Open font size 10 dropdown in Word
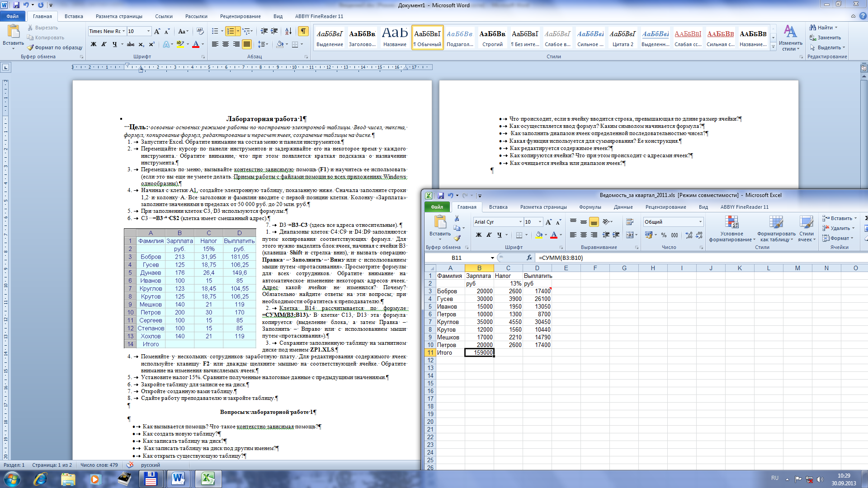 coord(148,31)
